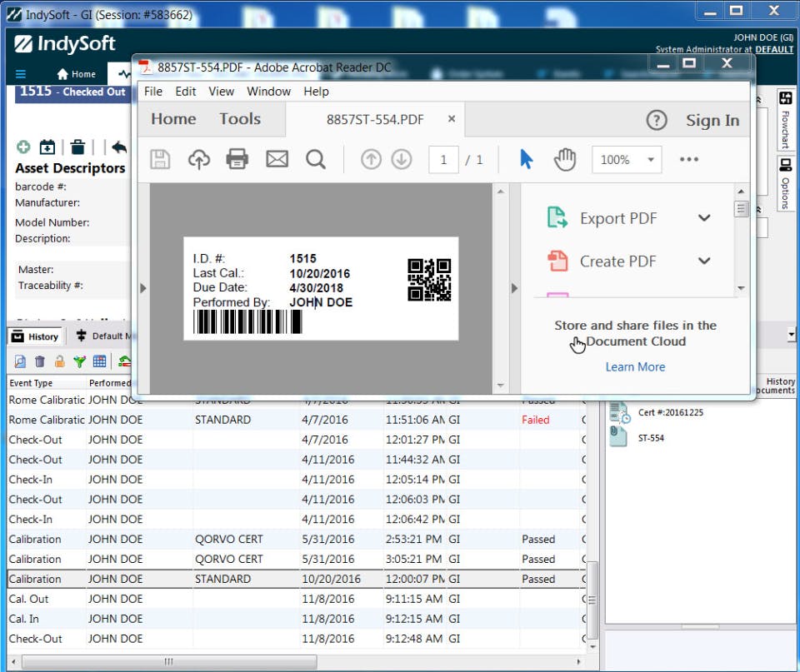The image size is (800, 672).
Task: Click the magnifier preview icon in History toolbar
Action: (18, 361)
